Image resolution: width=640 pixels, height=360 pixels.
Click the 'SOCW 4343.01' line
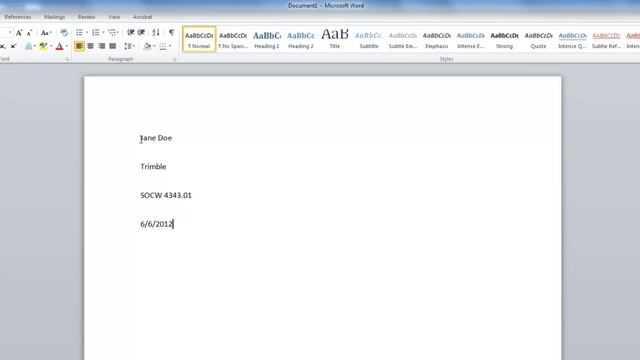pyautogui.click(x=166, y=195)
